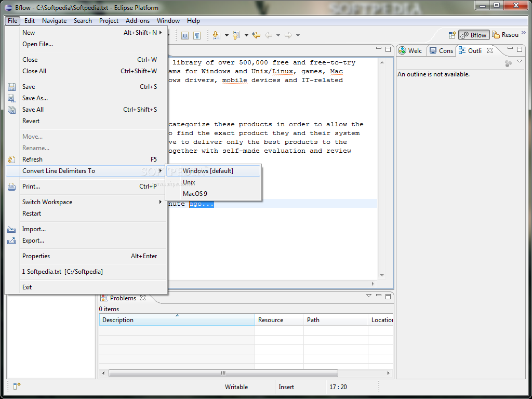Sort by Location column header
The image size is (532, 399).
tap(381, 320)
